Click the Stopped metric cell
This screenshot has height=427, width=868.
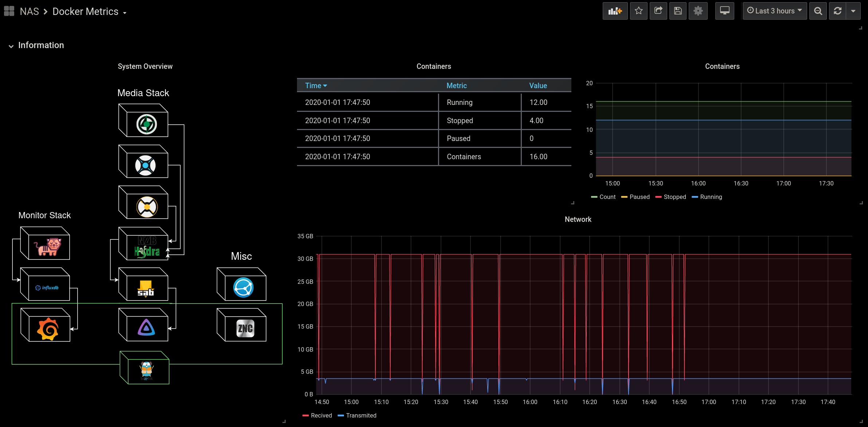(x=480, y=121)
